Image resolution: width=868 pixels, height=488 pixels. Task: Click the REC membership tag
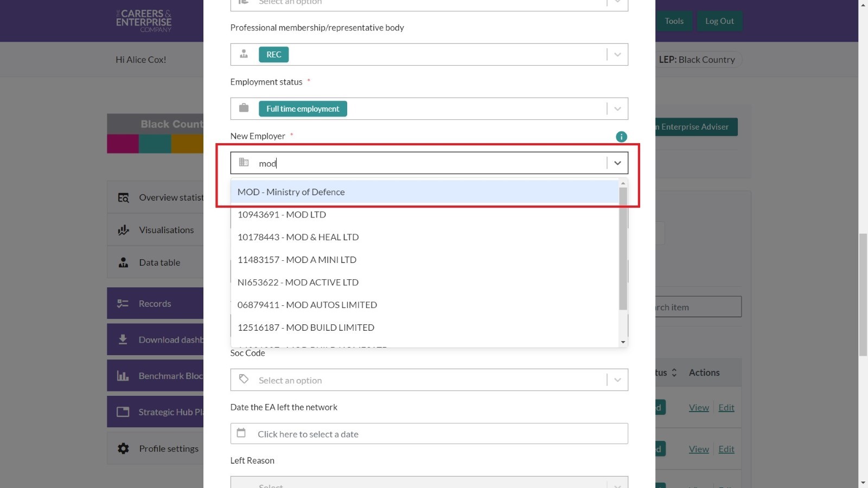(x=273, y=54)
